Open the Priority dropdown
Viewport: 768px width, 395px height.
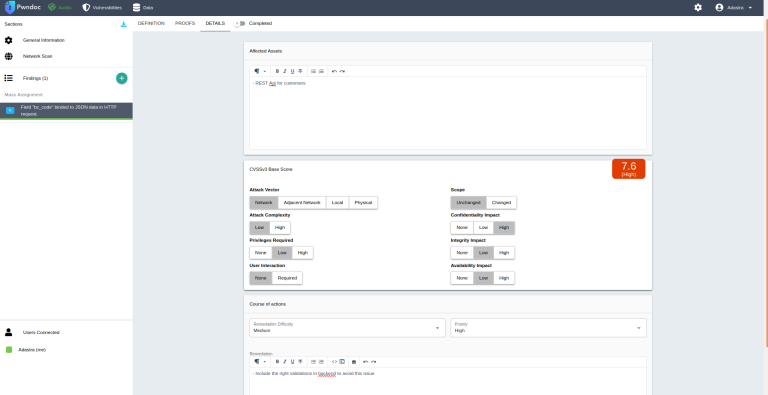coord(548,328)
